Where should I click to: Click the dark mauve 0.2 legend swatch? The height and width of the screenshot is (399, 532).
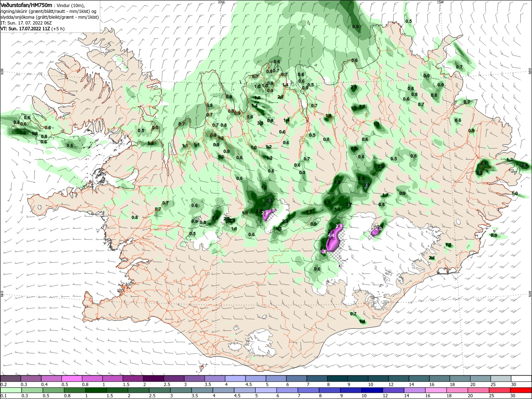(x=11, y=379)
